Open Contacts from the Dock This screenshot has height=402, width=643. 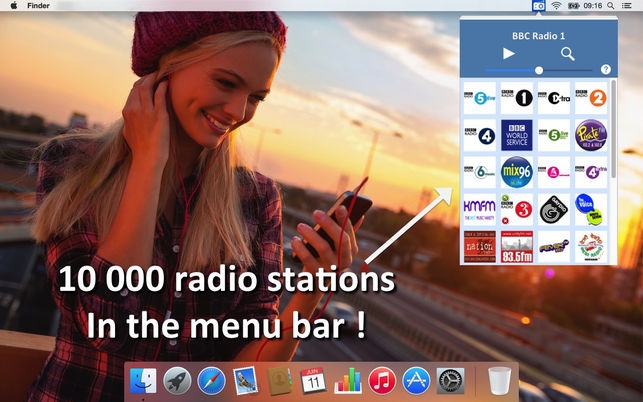[280, 381]
